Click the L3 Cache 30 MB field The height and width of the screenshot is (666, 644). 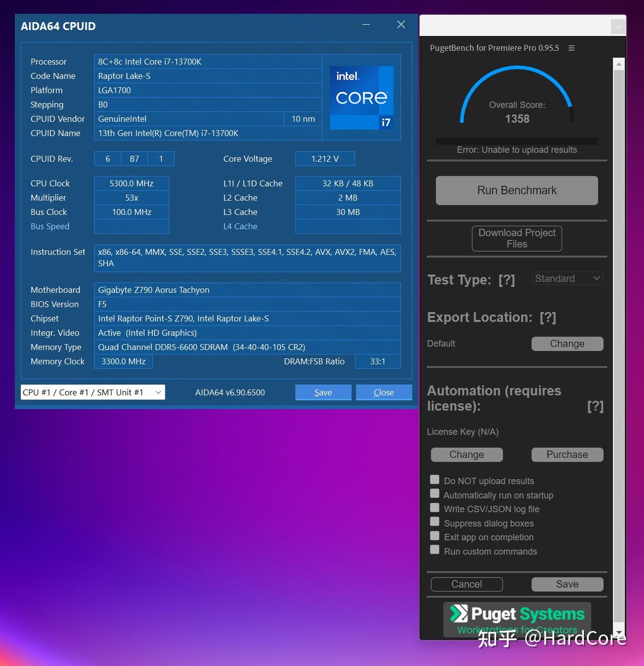click(x=348, y=212)
